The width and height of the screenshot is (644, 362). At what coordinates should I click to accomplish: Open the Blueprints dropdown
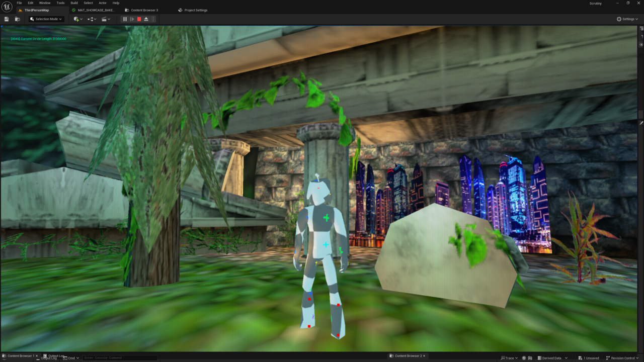(x=92, y=19)
